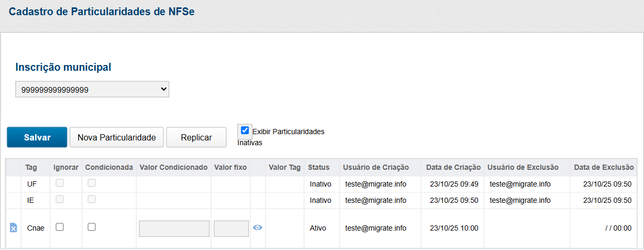Check the Ignorar box for Cnae
Viewport: 644px width, 250px height.
tap(60, 227)
